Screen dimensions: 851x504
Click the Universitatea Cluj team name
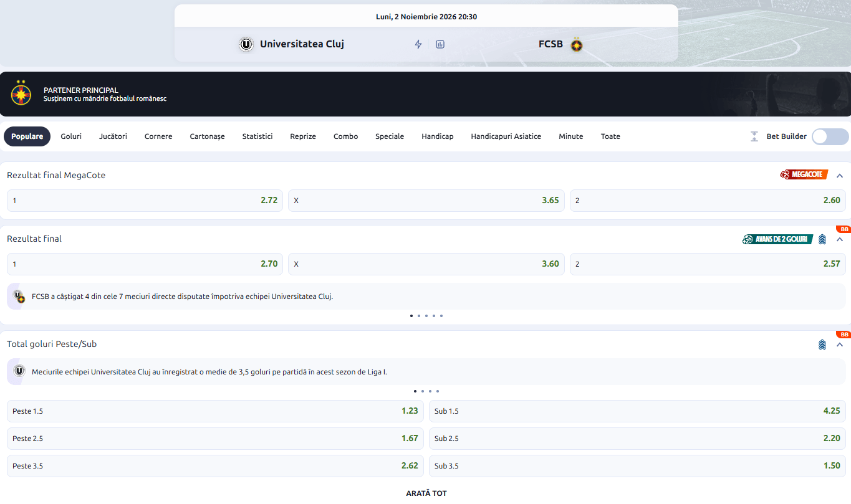tap(302, 44)
